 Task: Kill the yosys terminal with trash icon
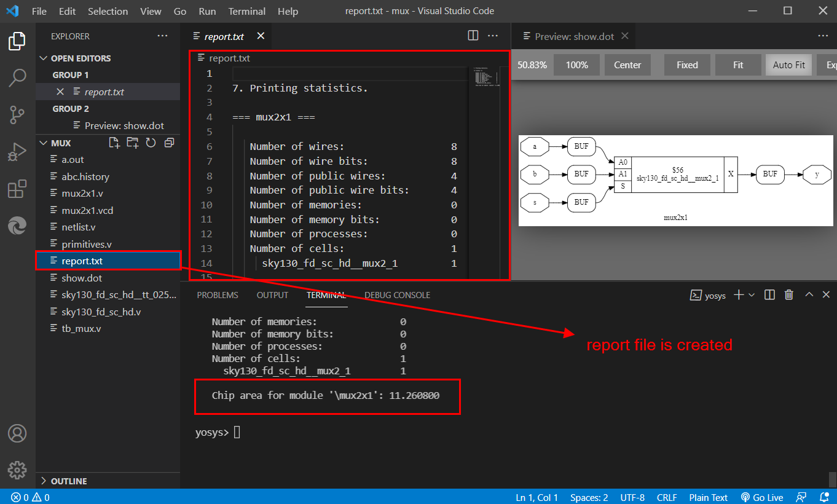pos(789,295)
